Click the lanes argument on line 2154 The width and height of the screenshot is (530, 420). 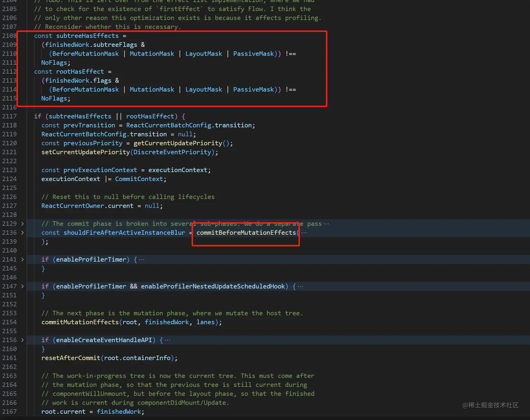pos(205,322)
